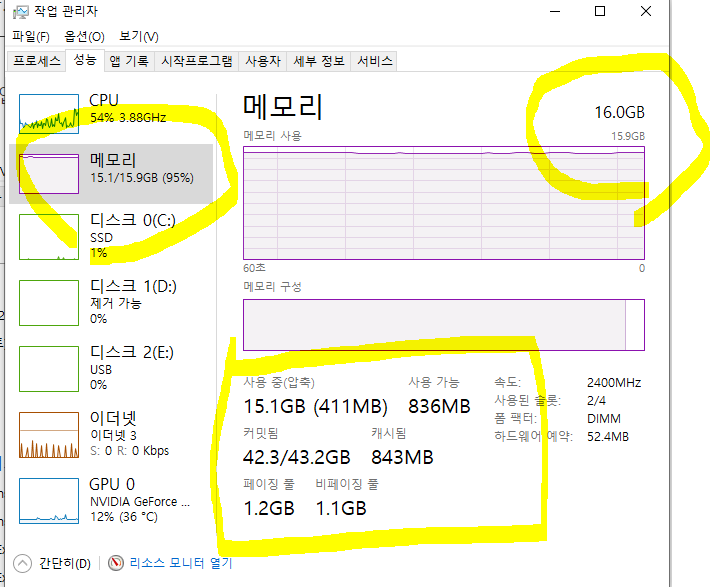Click the 15.1GB (411MB) in-use value
The height and width of the screenshot is (587, 710).
coord(315,406)
